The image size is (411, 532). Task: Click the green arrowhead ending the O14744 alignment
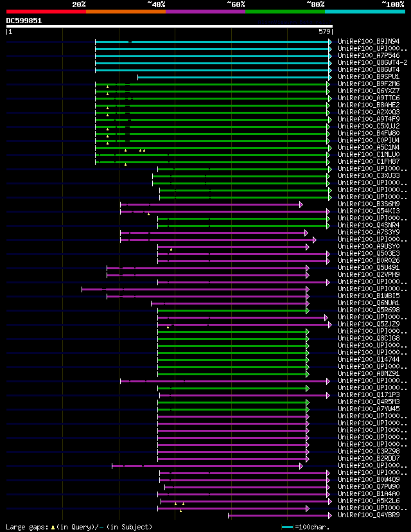click(x=308, y=360)
